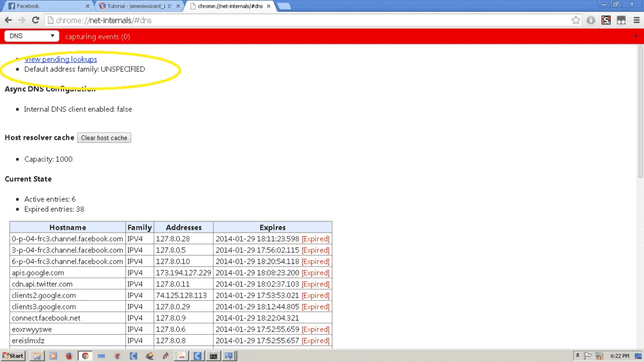Click the capturing events (0) status
Image resolution: width=644 pixels, height=362 pixels.
coord(97,37)
